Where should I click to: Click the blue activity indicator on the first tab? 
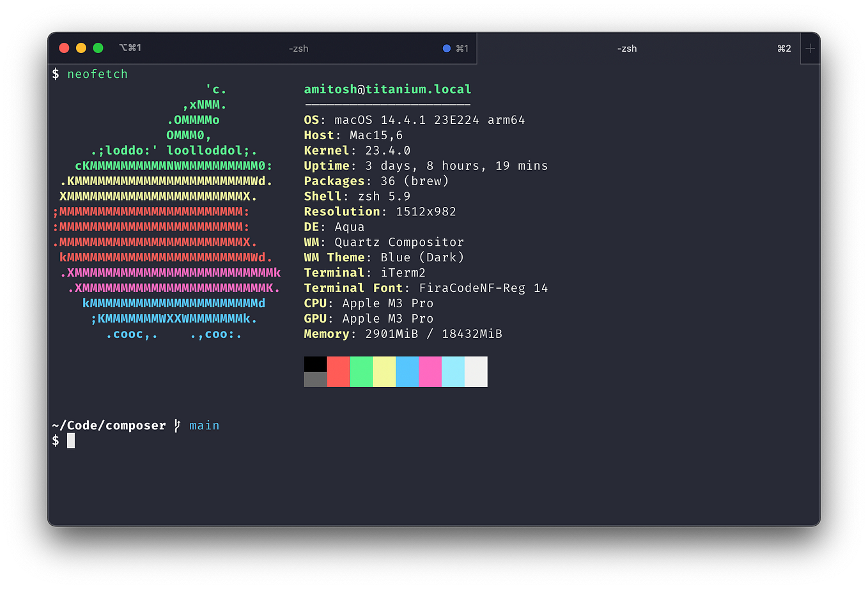[x=446, y=48]
